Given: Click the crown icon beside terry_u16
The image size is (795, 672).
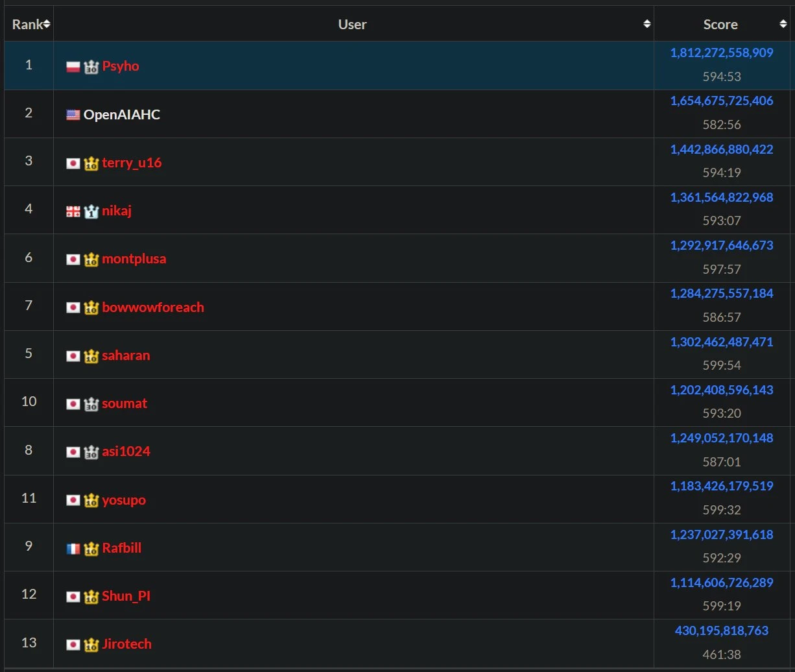Looking at the screenshot, I should (x=91, y=162).
